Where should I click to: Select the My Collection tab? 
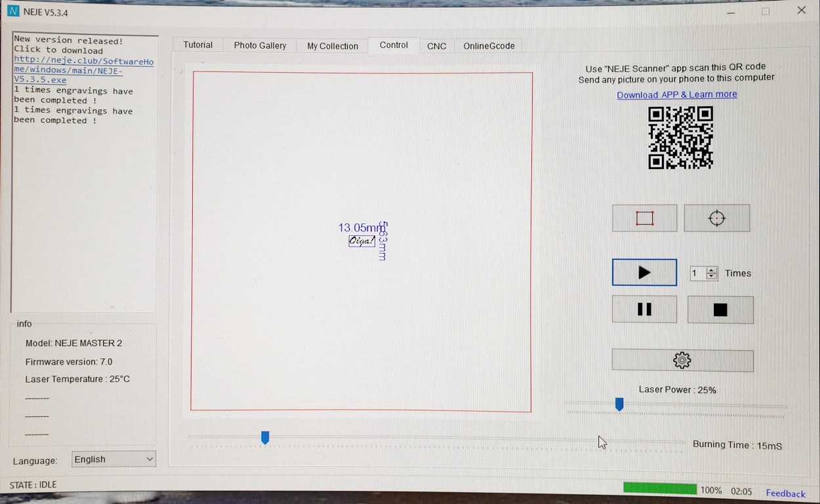[x=333, y=46]
